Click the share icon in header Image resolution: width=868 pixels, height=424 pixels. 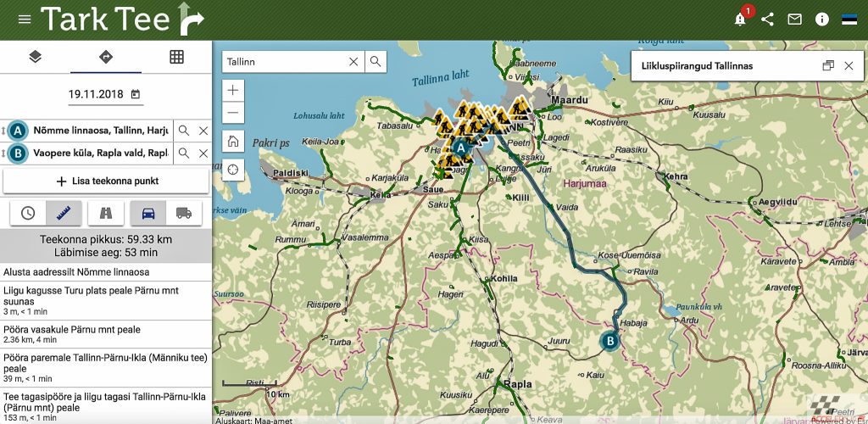(767, 20)
